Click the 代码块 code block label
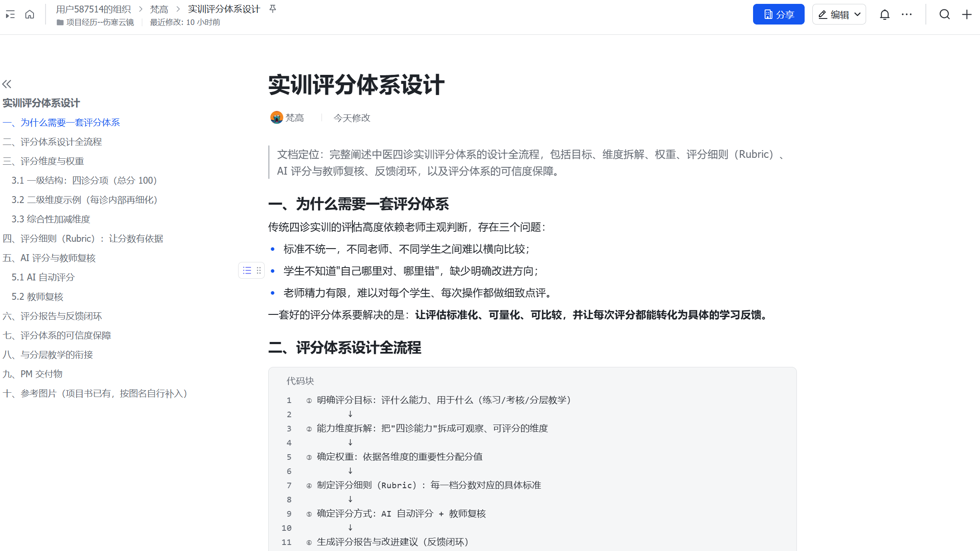The height and width of the screenshot is (551, 980). tap(300, 381)
